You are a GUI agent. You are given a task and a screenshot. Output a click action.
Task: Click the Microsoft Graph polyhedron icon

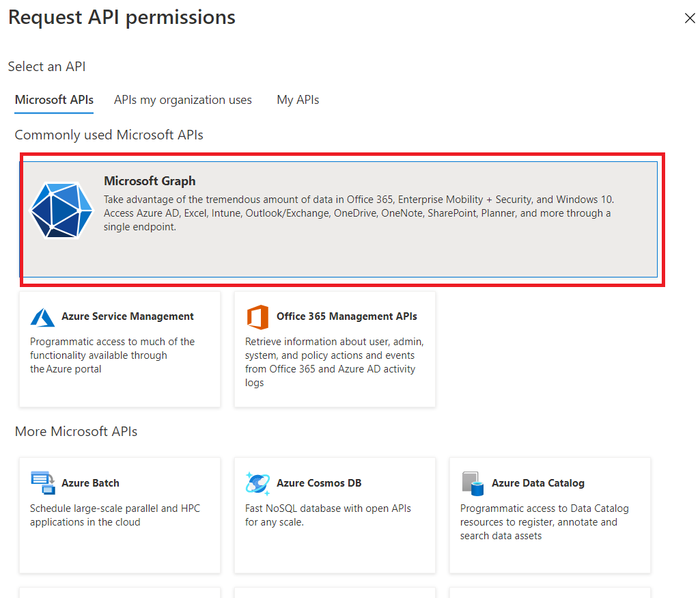coord(61,210)
